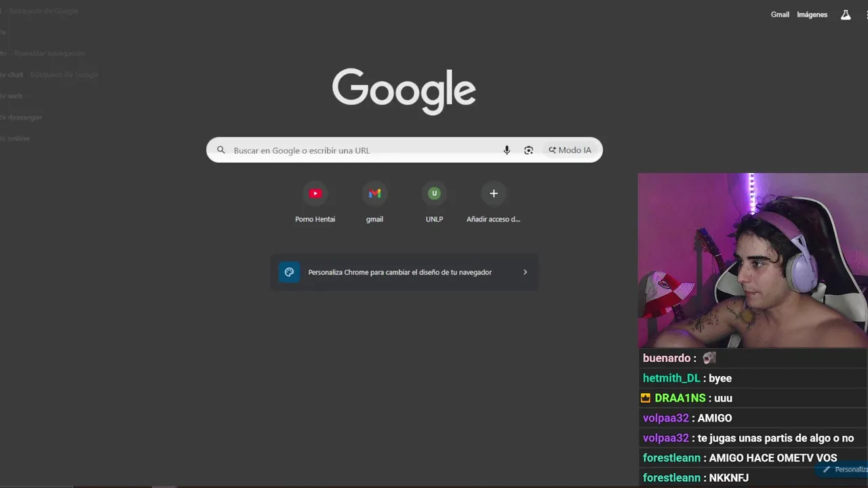Click chat username DRAA1NS

coord(680,398)
